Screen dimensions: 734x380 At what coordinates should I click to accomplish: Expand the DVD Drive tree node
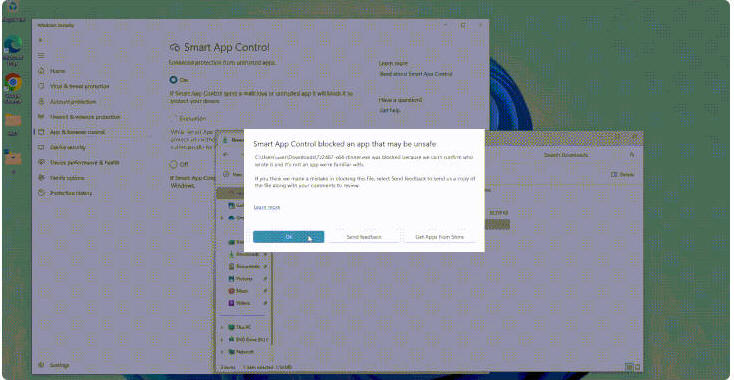(222, 339)
